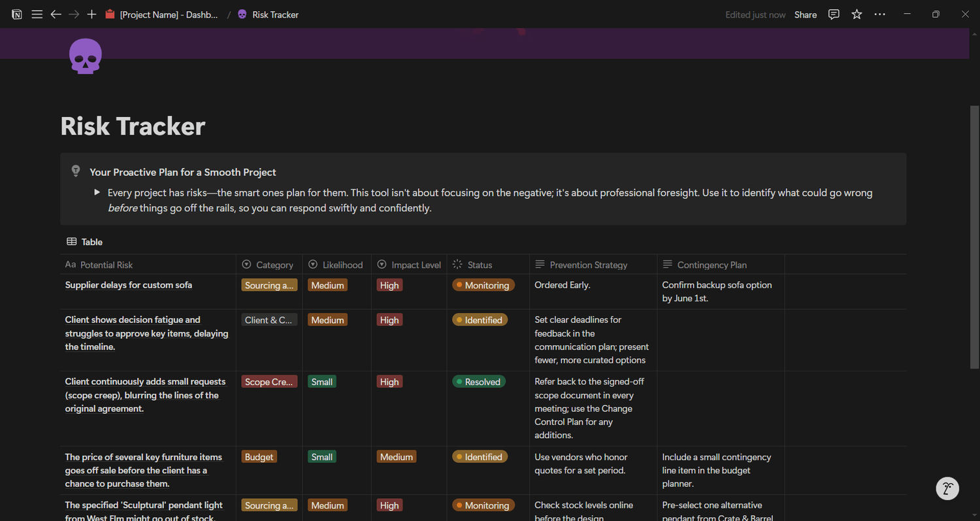Open the three-dot page options menu
Screen dimensions: 980x521
click(x=879, y=14)
